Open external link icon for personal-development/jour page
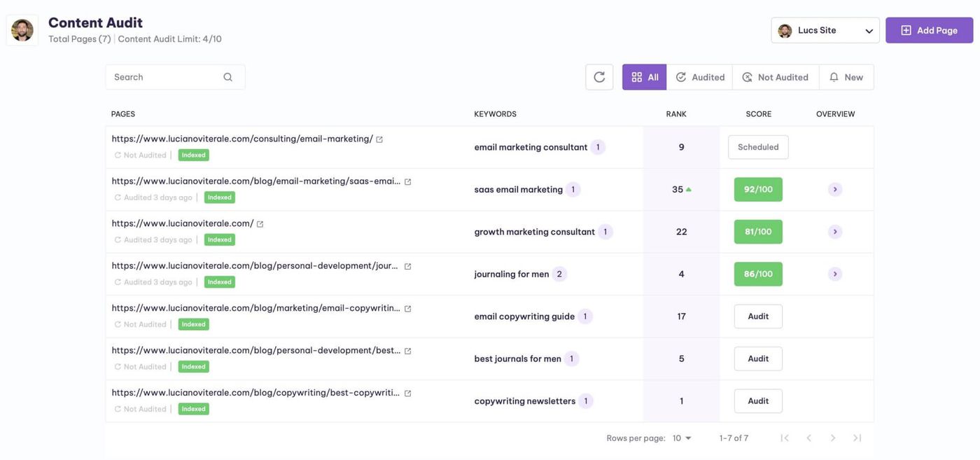Image resolution: width=980 pixels, height=460 pixels. pyautogui.click(x=407, y=267)
